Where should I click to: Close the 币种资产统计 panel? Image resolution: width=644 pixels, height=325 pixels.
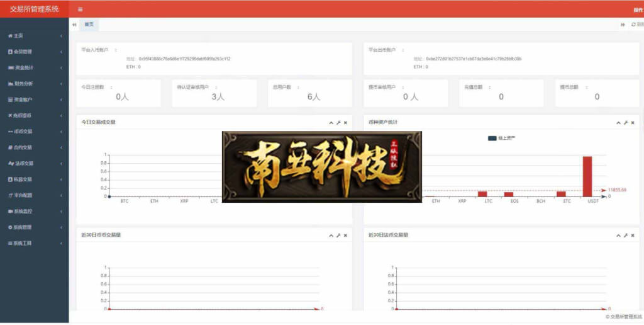633,123
